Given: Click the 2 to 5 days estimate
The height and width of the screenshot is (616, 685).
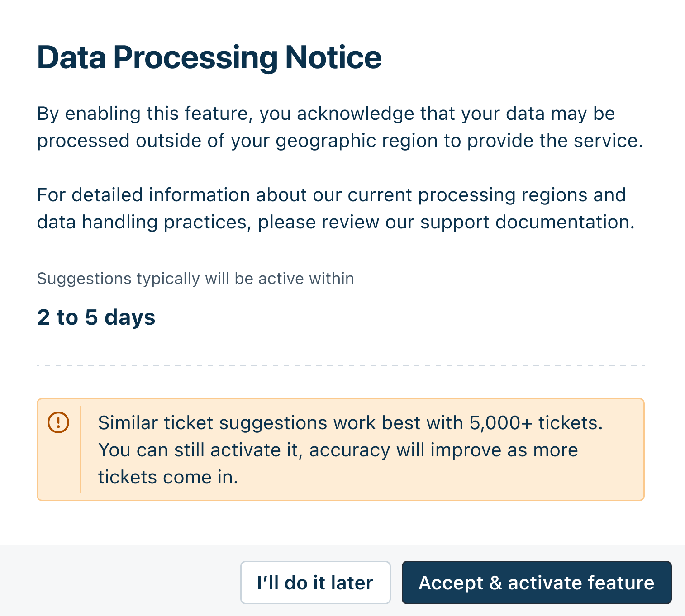Looking at the screenshot, I should click(x=96, y=317).
